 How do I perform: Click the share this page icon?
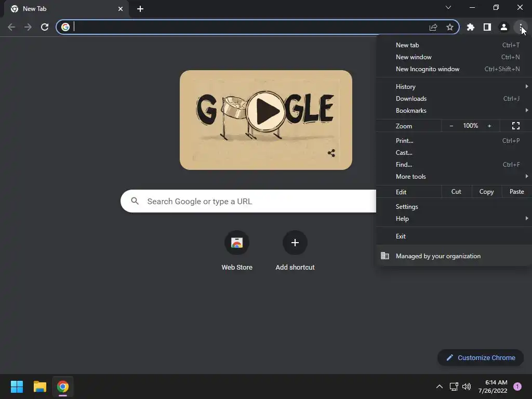433,27
